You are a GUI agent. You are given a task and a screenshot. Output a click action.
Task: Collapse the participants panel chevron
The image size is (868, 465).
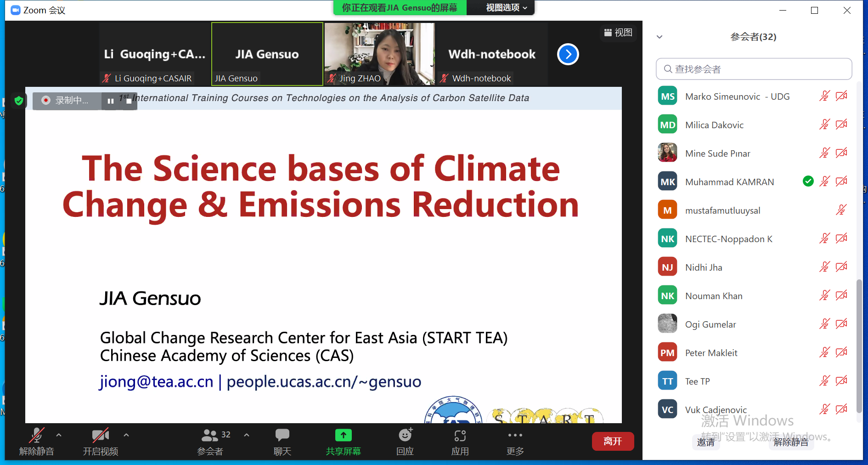(659, 37)
